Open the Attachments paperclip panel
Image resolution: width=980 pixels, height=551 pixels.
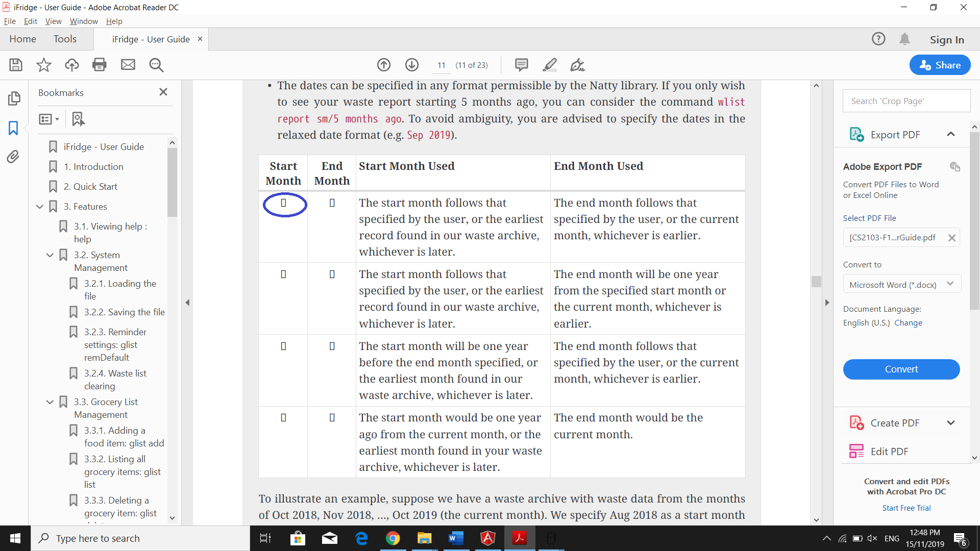(14, 157)
